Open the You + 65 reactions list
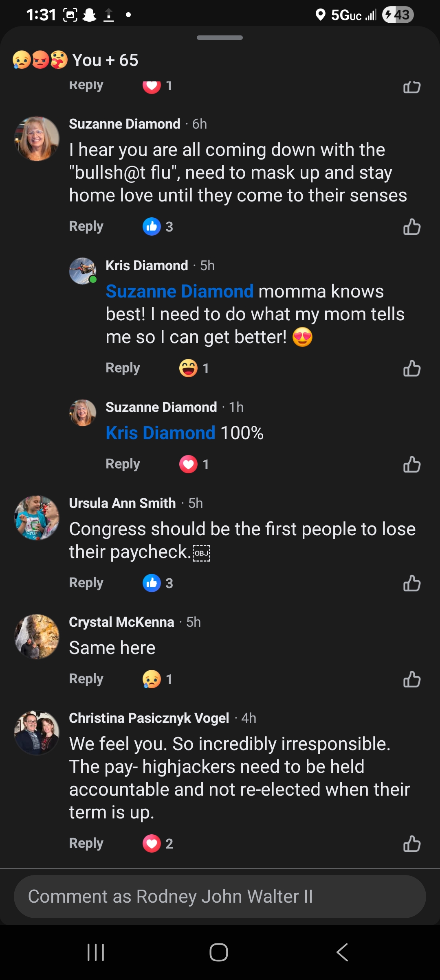The height and width of the screenshot is (980, 440). pos(76,60)
